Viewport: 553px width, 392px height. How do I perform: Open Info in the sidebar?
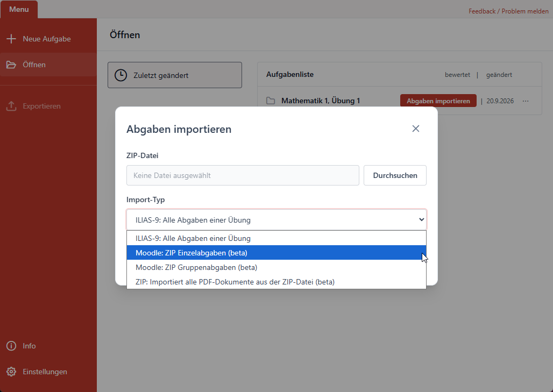click(48, 346)
